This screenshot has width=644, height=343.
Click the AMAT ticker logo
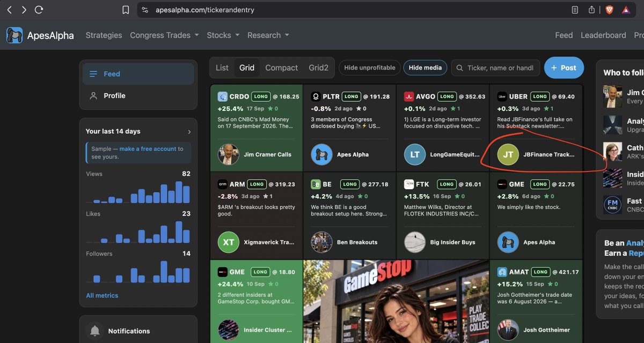[x=502, y=272]
